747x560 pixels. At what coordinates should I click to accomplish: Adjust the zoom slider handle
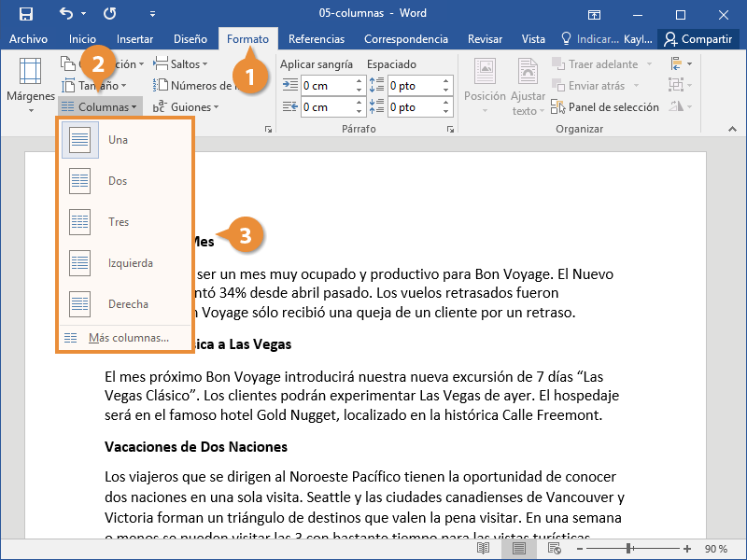click(628, 549)
